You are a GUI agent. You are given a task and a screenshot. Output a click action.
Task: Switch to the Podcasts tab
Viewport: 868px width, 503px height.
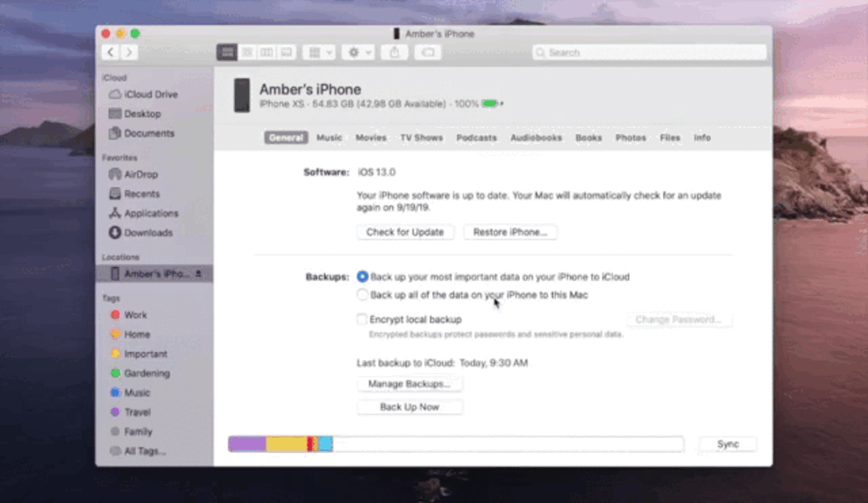click(x=477, y=138)
